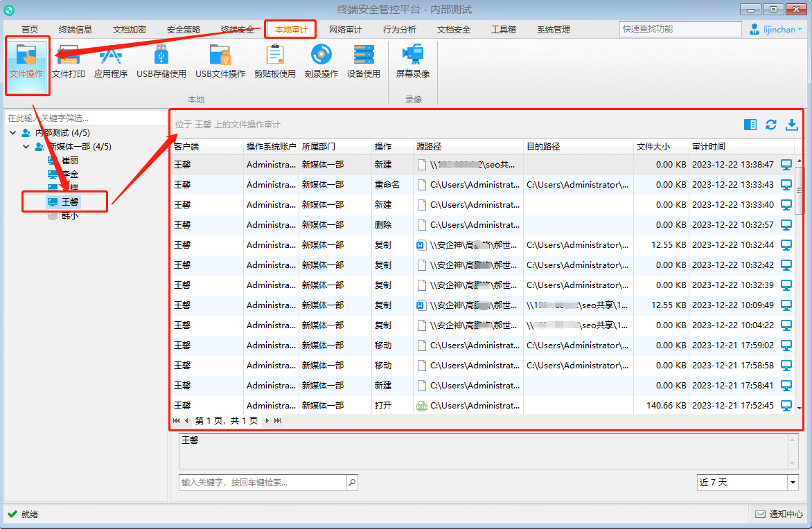
Task: Open the 应用程序 audit tool
Action: (x=110, y=62)
